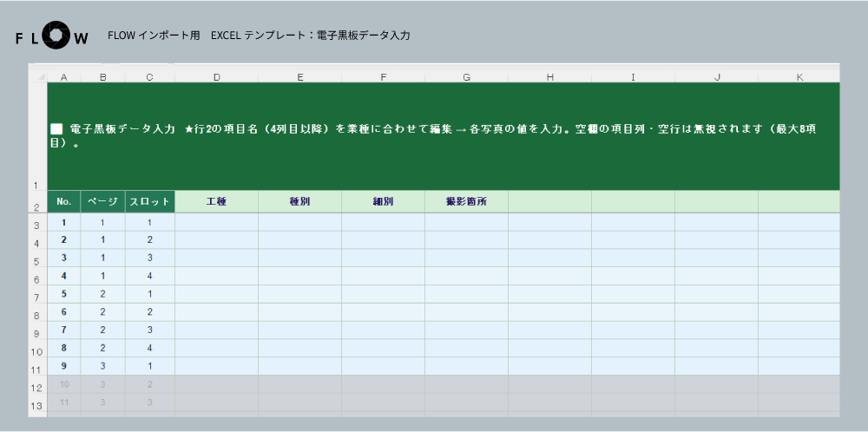Click the empty header cell in column H
This screenshot has height=432, width=868.
tap(549, 202)
